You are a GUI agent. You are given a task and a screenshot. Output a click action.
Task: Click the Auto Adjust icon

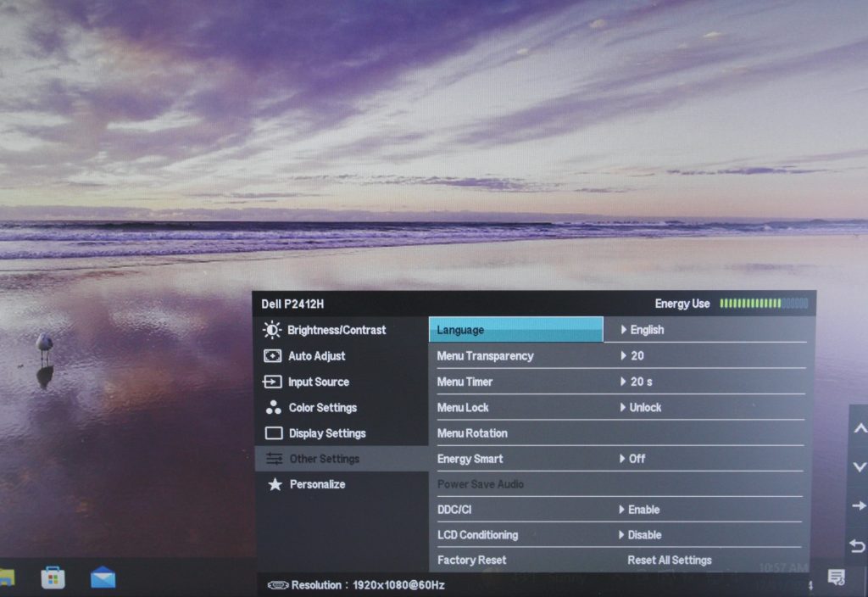[x=272, y=355]
